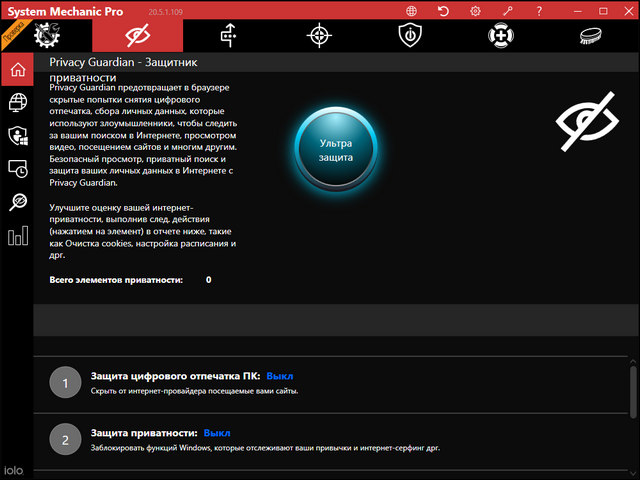
Task: Open the magnifier privacy scan sidebar item
Action: [18, 202]
